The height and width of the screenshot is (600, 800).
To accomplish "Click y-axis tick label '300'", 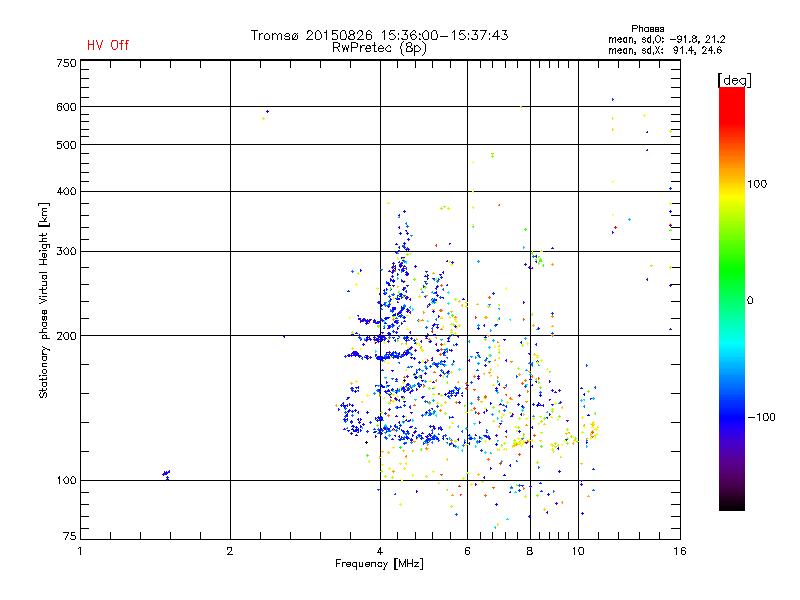I will tap(66, 251).
